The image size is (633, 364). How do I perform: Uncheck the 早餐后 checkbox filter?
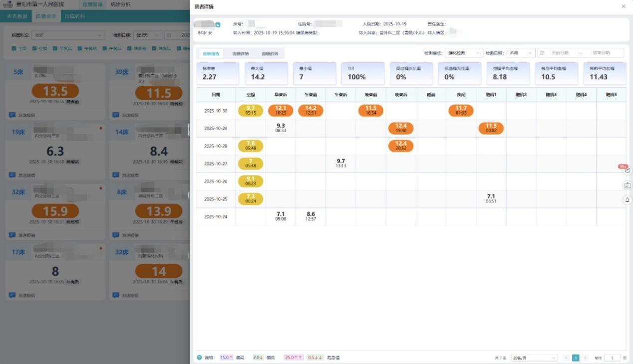[x=55, y=48]
